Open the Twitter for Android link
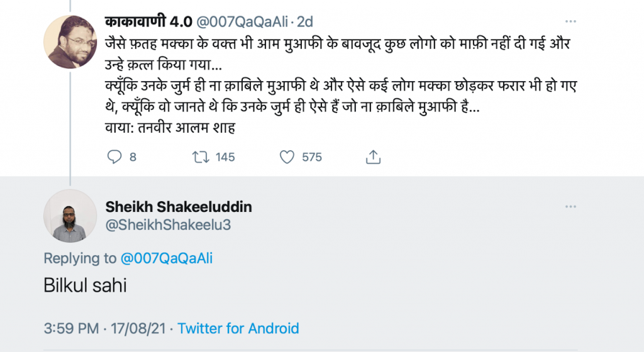This screenshot has height=352, width=644. click(x=238, y=328)
